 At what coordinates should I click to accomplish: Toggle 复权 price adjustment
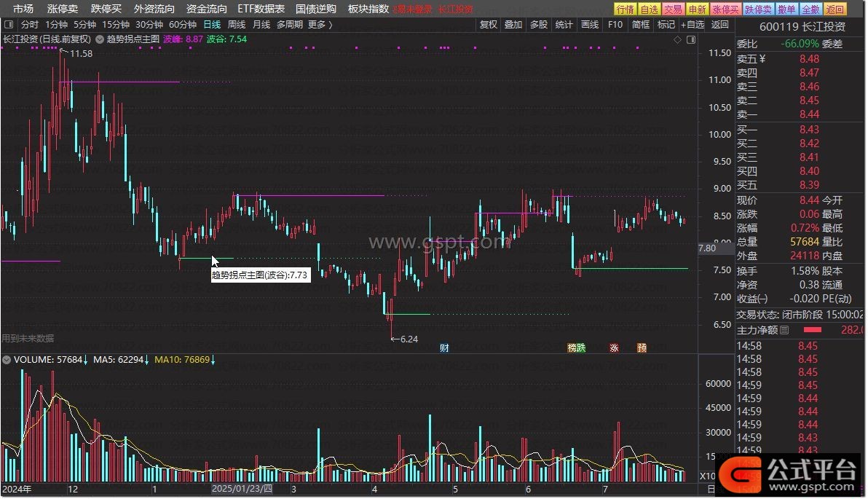489,24
